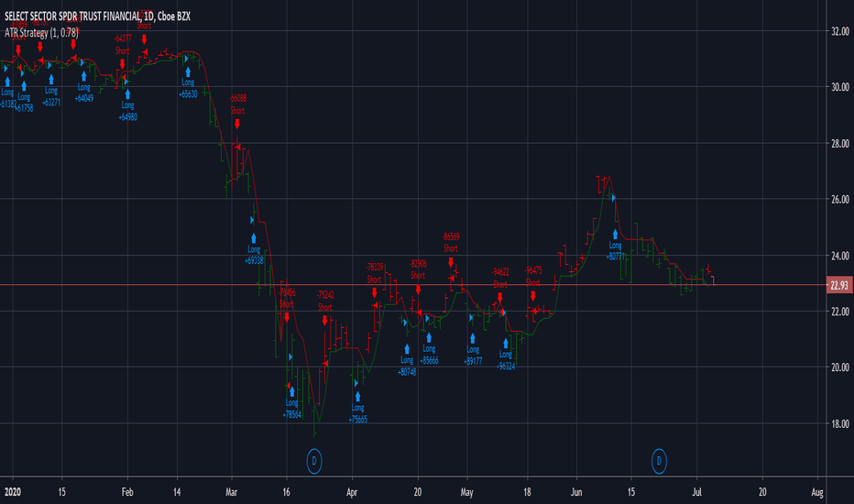Click the 24.00 price axis label
This screenshot has height=504, width=854.
tap(840, 255)
